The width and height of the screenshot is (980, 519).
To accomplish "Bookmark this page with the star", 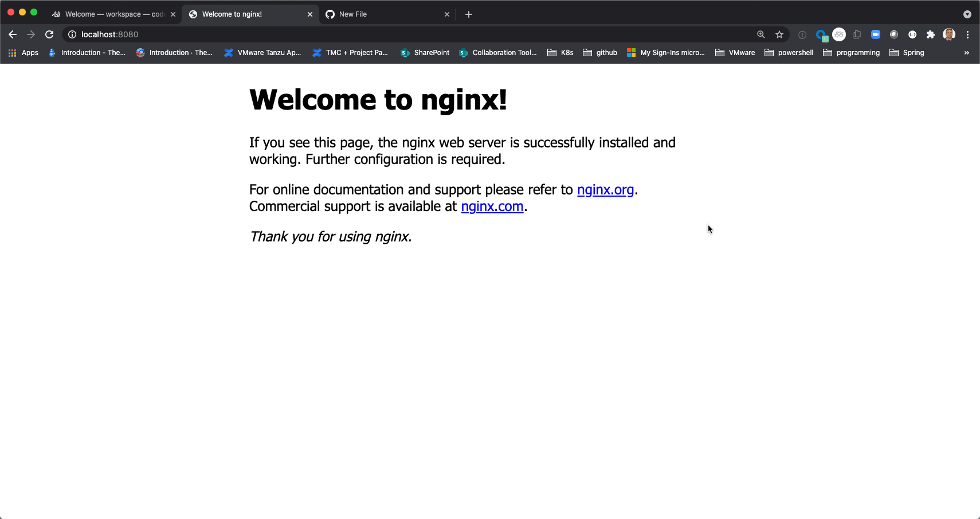I will click(x=779, y=34).
